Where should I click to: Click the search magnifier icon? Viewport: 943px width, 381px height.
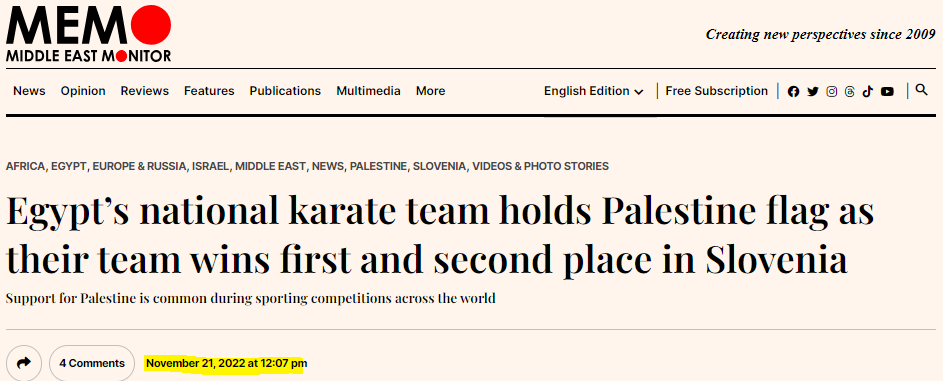[921, 90]
